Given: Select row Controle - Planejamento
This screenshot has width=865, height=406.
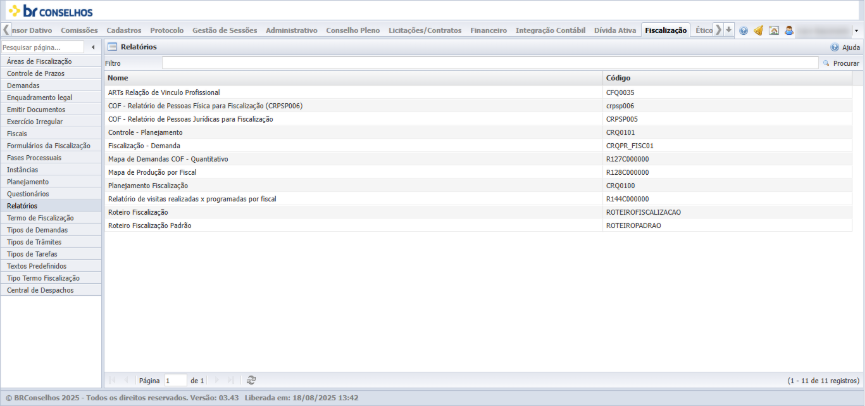Looking at the screenshot, I should pyautogui.click(x=478, y=132).
